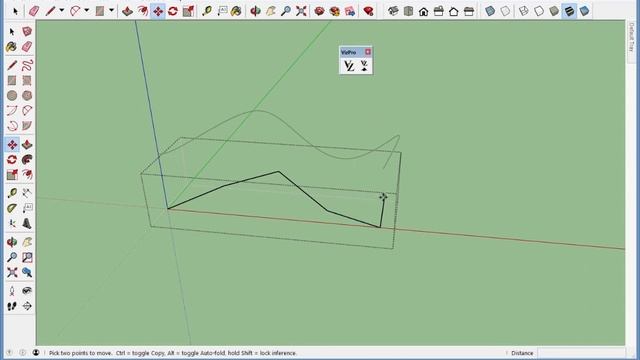Activate the Tape Measure tool in top toolbar
The image size is (640, 360).
tap(207, 11)
